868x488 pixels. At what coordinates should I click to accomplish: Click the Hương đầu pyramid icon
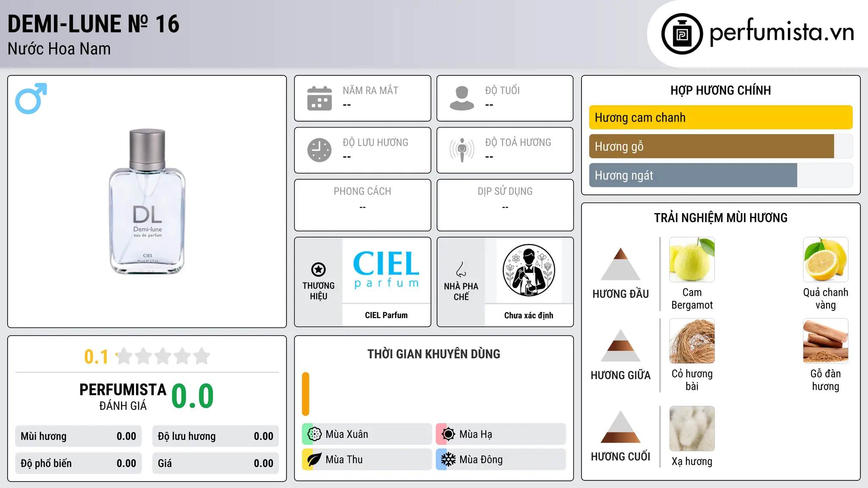pyautogui.click(x=620, y=264)
